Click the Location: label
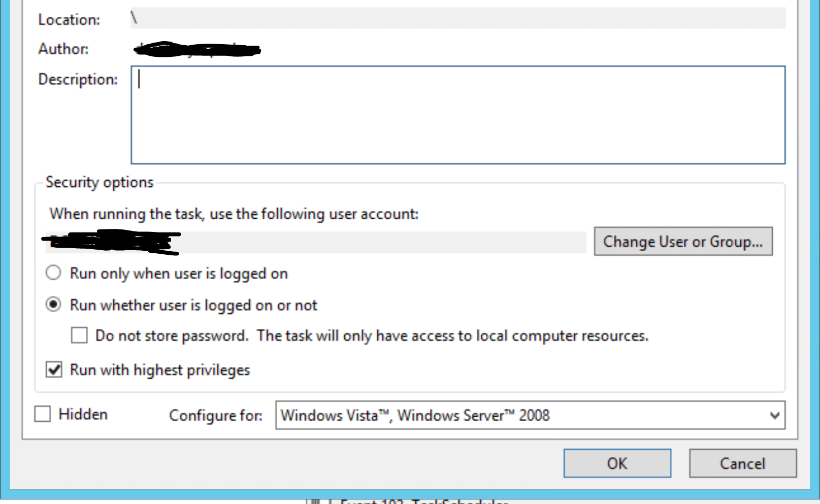The width and height of the screenshot is (820, 504). point(69,20)
